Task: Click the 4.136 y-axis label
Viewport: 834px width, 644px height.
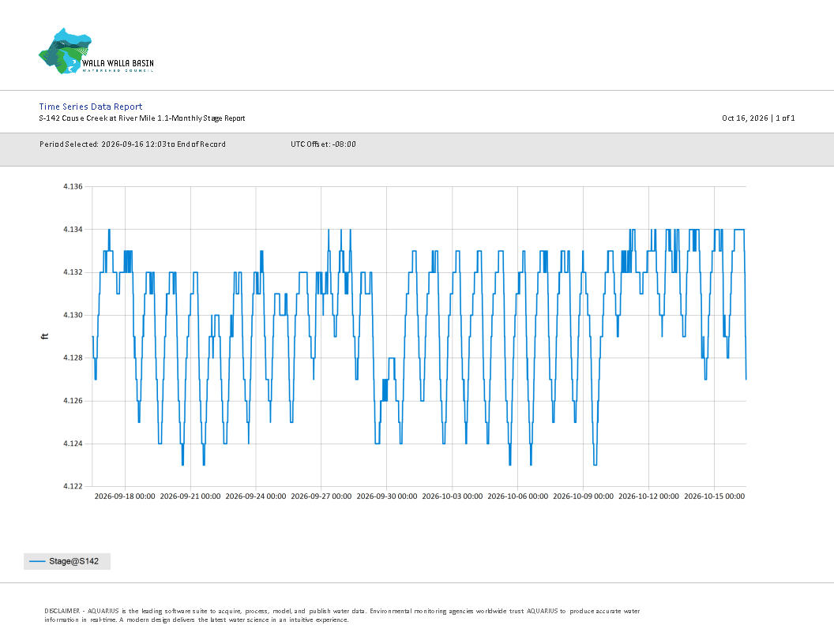Action: (x=73, y=186)
